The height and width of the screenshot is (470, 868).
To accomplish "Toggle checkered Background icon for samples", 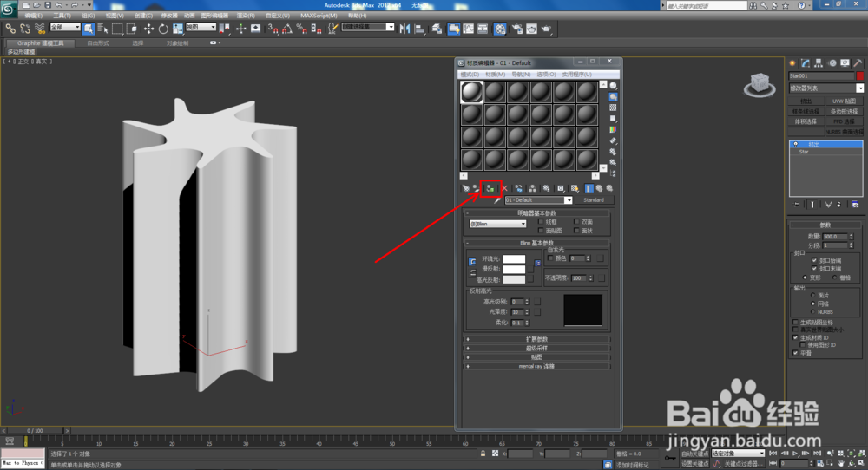I will (x=614, y=108).
